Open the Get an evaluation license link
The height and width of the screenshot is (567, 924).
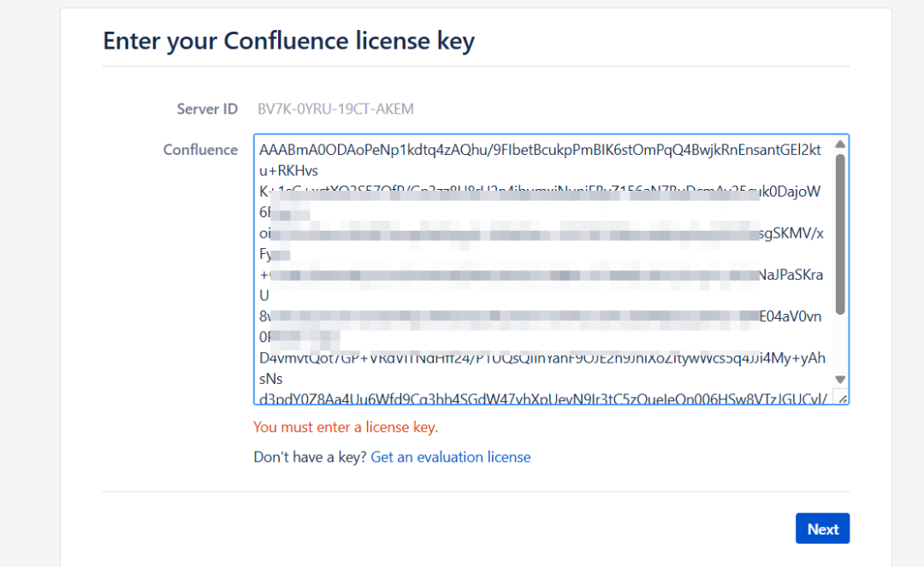click(450, 457)
